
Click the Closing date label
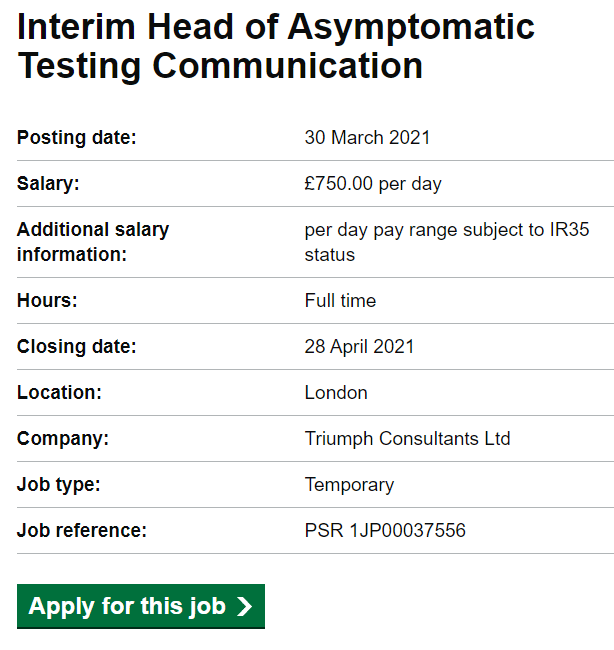click(x=77, y=347)
